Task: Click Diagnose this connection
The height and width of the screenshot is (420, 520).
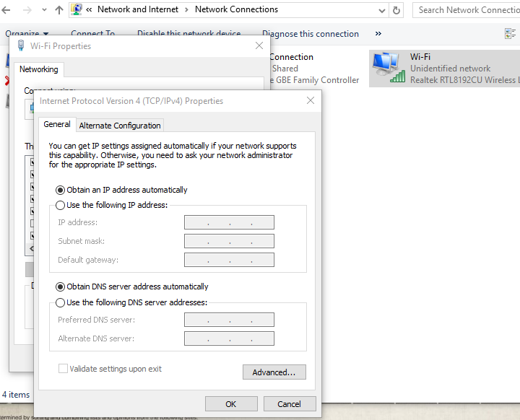Action: pyautogui.click(x=311, y=34)
